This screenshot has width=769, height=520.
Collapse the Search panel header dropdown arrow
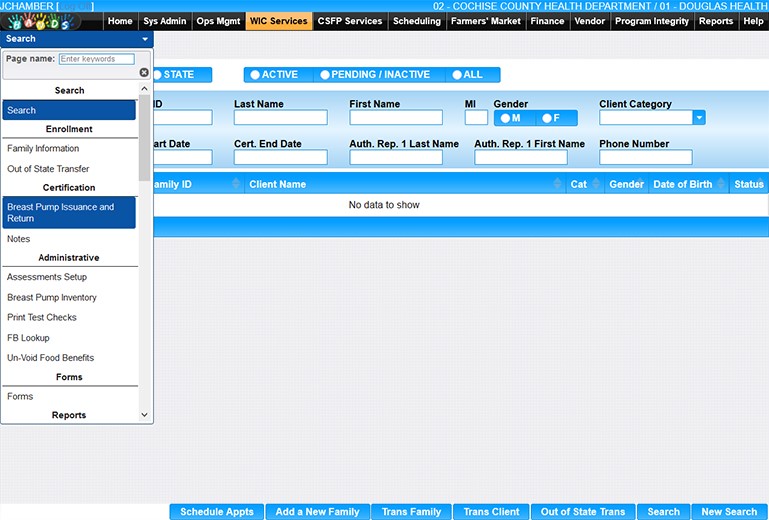pos(145,39)
